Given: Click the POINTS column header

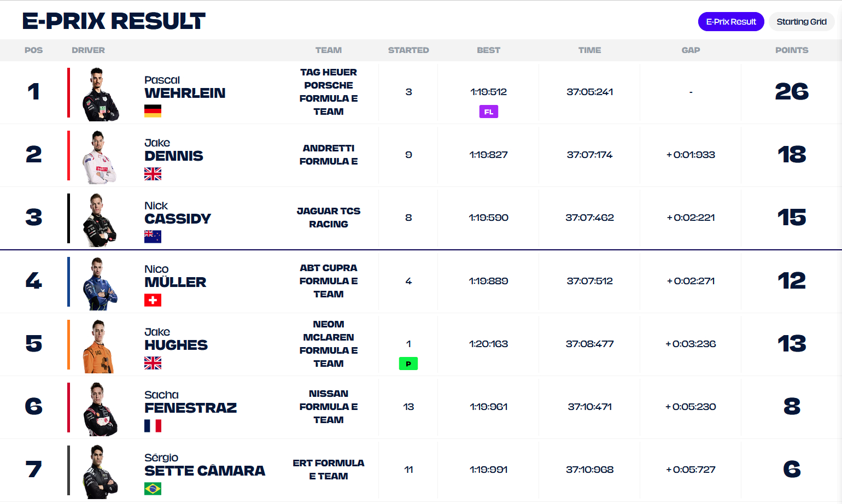Looking at the screenshot, I should pyautogui.click(x=791, y=50).
